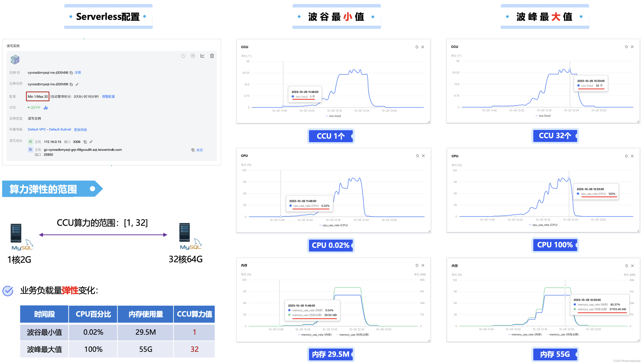Click the 波峰最大值 table row label
Viewport: 643px width, 364px height.
(44, 349)
